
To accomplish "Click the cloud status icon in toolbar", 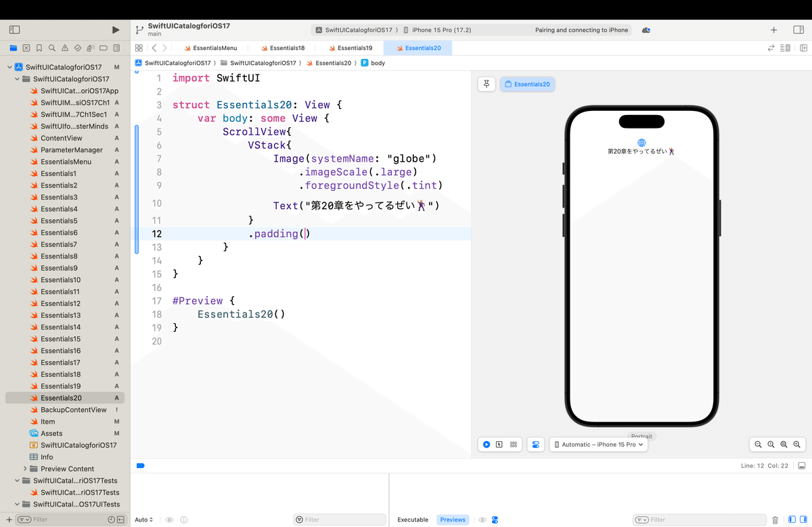I will tap(646, 30).
